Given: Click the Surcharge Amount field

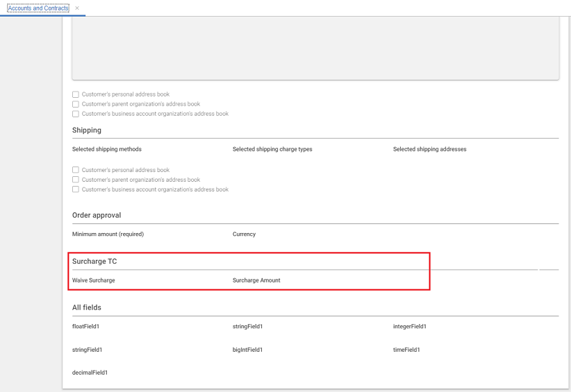Looking at the screenshot, I should click(256, 280).
